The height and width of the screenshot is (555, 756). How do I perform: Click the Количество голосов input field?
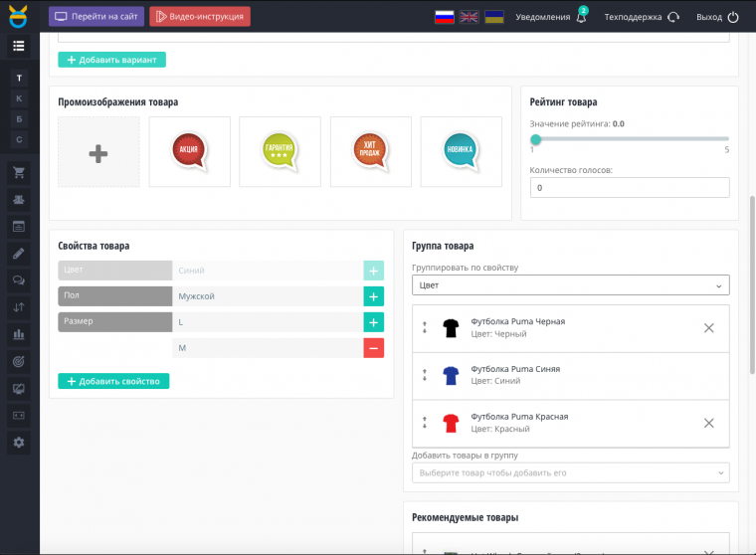629,187
